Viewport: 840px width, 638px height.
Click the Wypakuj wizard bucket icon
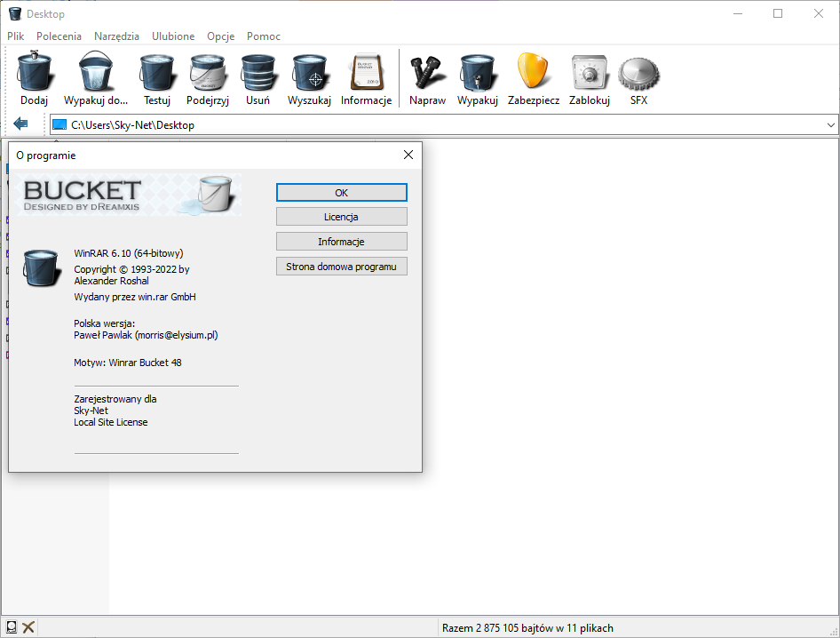[x=478, y=72]
